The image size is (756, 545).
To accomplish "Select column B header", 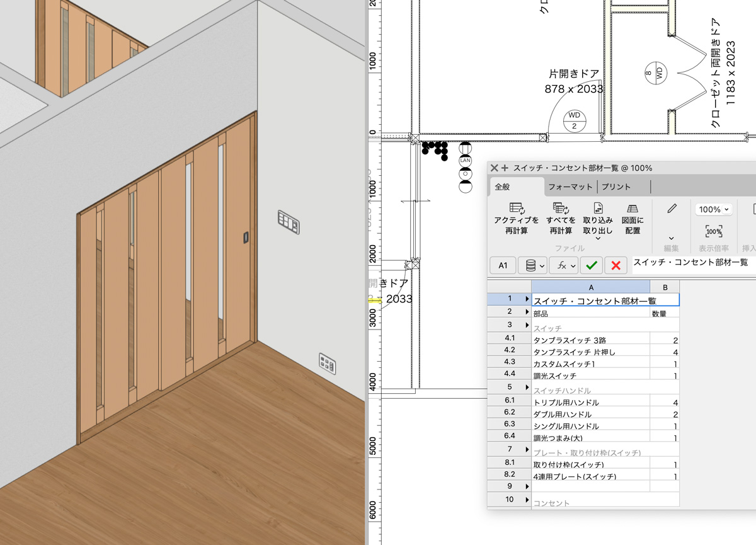I will pyautogui.click(x=664, y=287).
